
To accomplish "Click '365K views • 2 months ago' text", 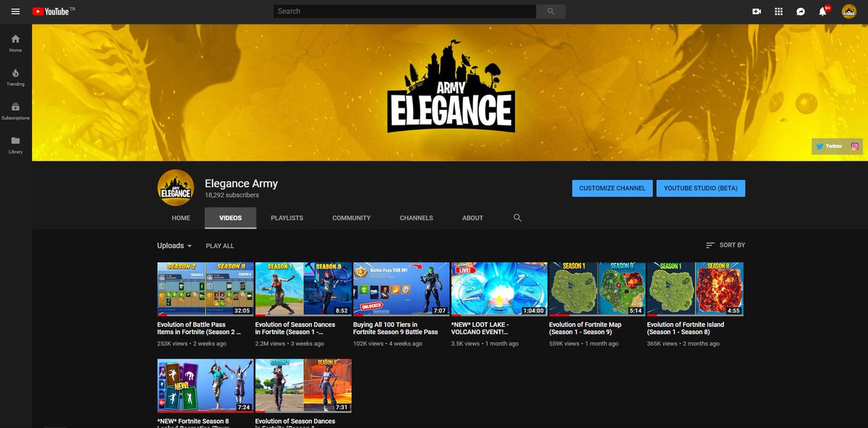I will tap(684, 344).
